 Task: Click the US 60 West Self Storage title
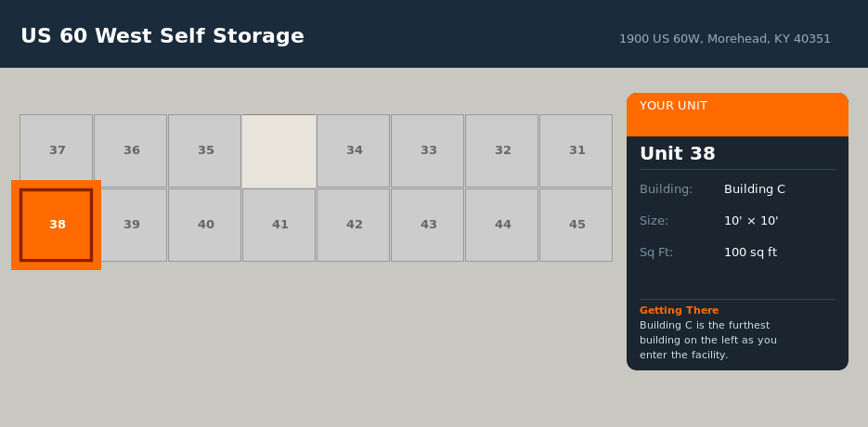click(x=162, y=36)
